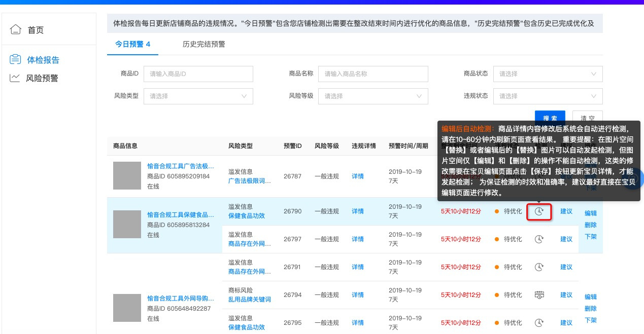Image resolution: width=644 pixels, height=334 pixels.
Task: Open 详情 link for alert 26787
Action: (x=358, y=176)
